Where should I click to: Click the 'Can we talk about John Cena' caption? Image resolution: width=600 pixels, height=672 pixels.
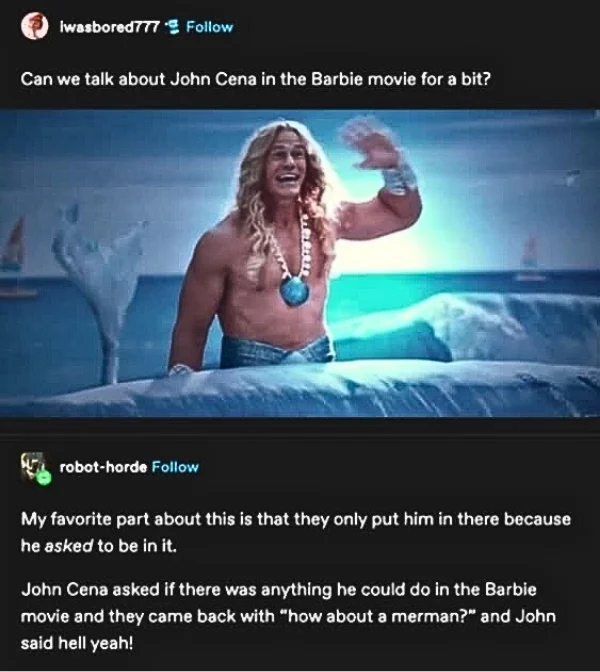[255, 80]
